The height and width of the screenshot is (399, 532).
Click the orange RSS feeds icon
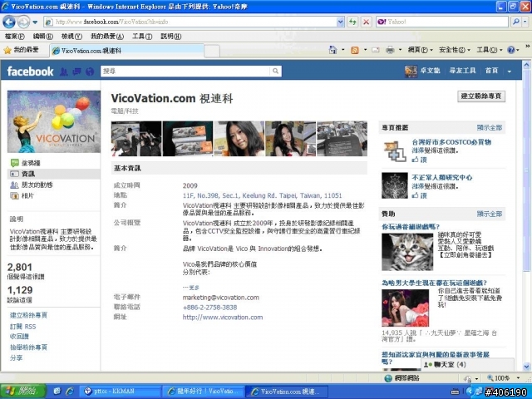click(355, 50)
